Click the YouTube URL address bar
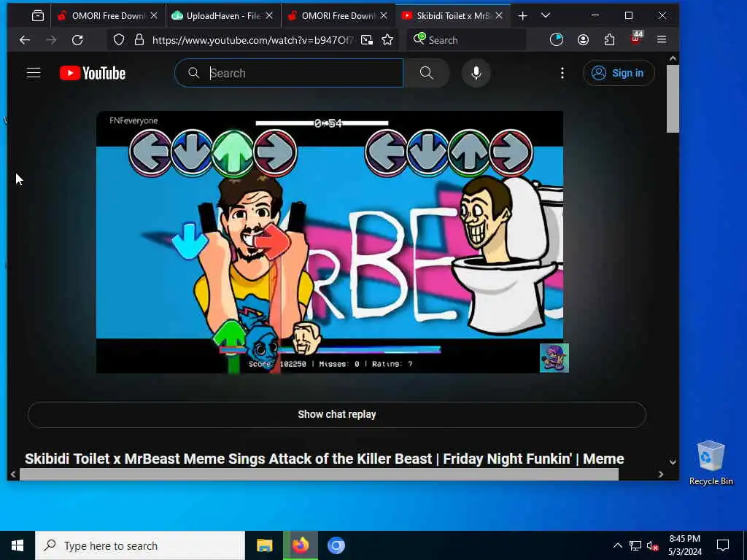This screenshot has height=560, width=747. coord(252,40)
